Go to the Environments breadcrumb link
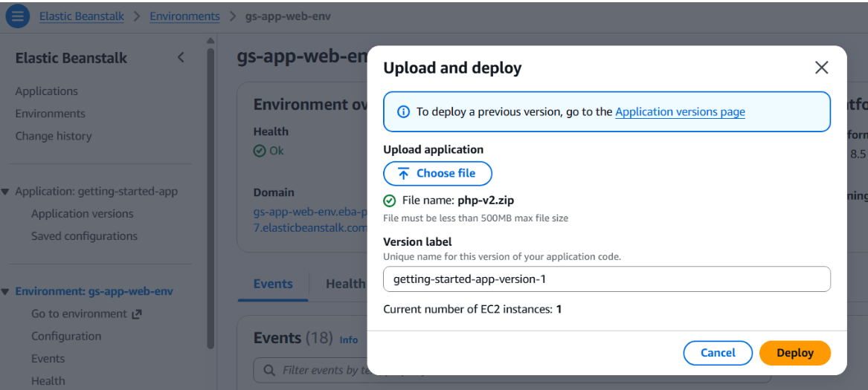This screenshot has height=390, width=868. [184, 16]
